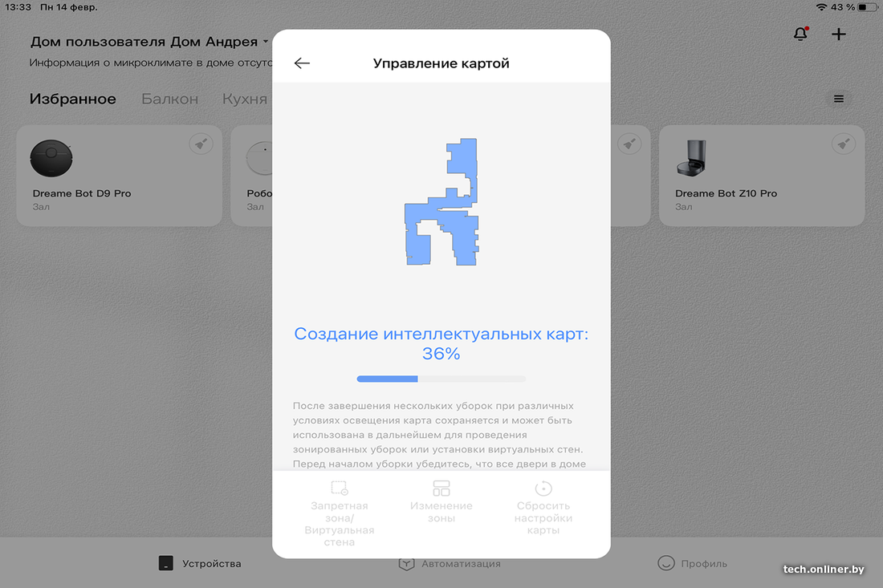Open the Dreame Bot D9 Pro device card
Viewport: 883px width, 588px height.
tap(120, 176)
